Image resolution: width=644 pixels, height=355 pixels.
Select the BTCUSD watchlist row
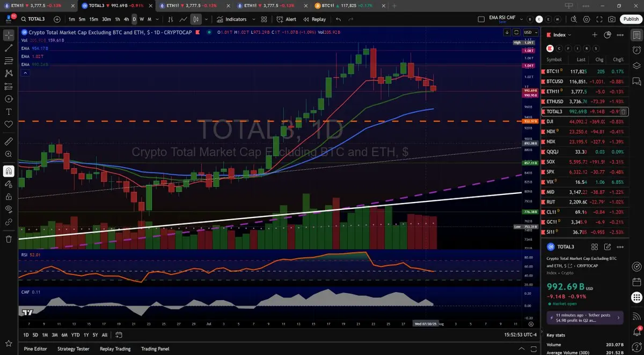(x=584, y=82)
